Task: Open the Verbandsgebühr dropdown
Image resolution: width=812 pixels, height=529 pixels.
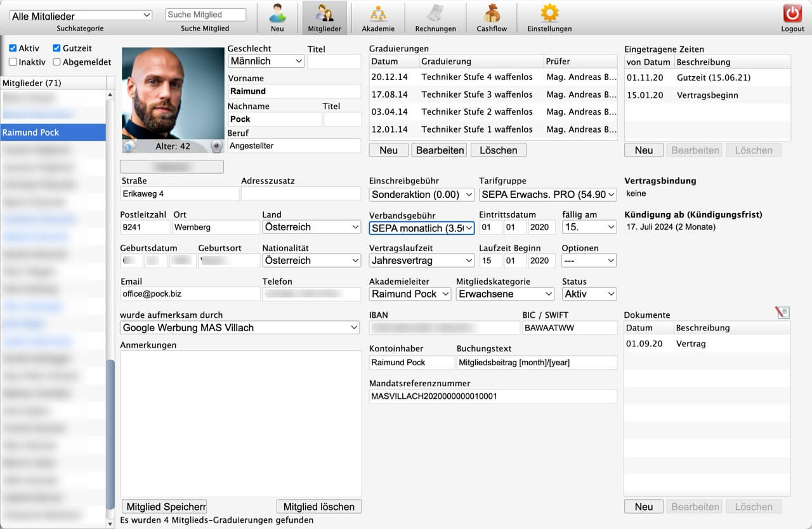Action: point(422,228)
